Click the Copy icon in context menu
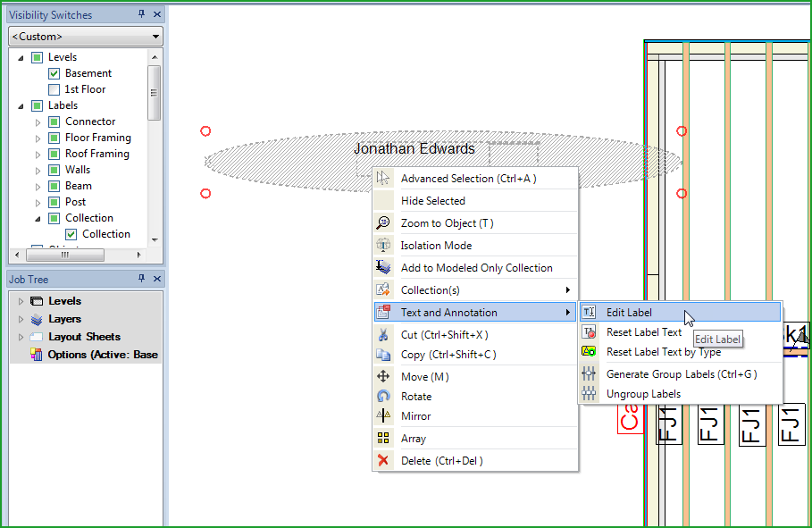Image resolution: width=812 pixels, height=528 pixels. point(383,355)
